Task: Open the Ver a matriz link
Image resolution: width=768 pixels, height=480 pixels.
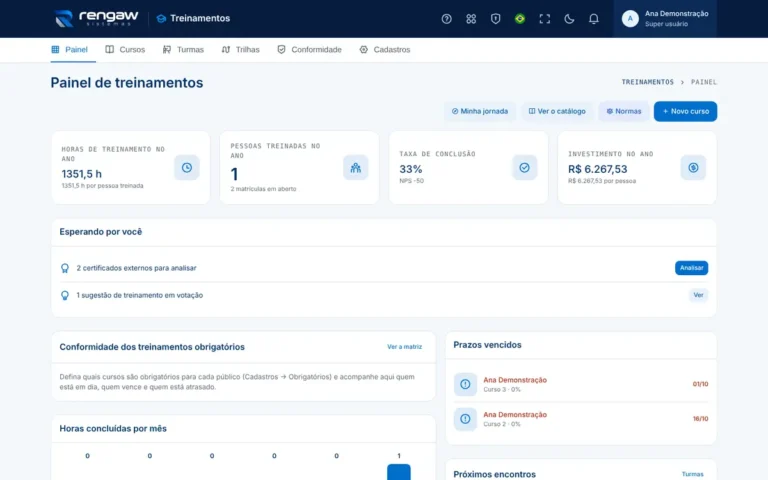Action: [405, 347]
